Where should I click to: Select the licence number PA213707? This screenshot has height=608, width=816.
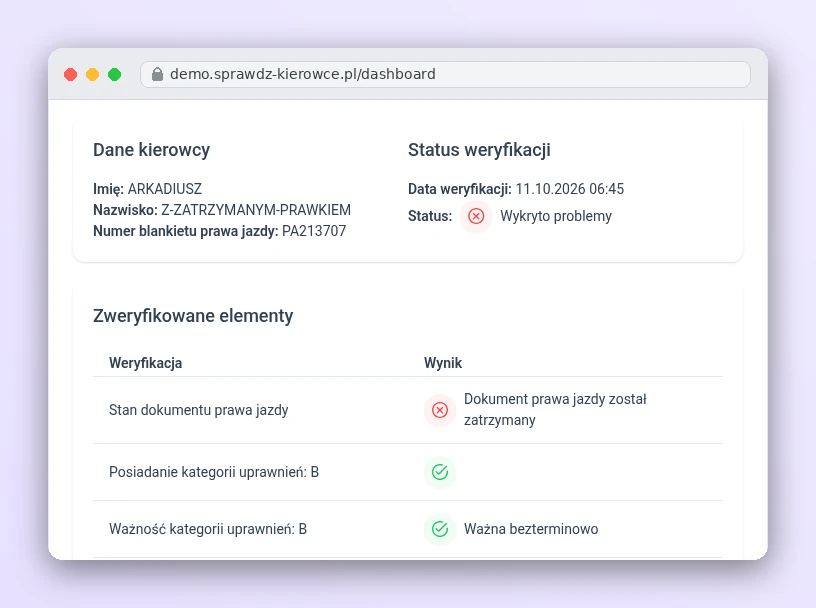[314, 231]
